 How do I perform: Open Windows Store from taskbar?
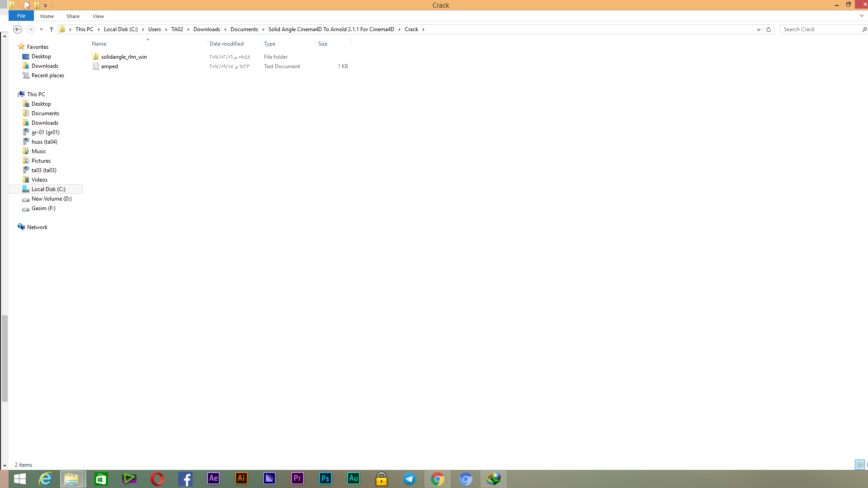(x=101, y=479)
